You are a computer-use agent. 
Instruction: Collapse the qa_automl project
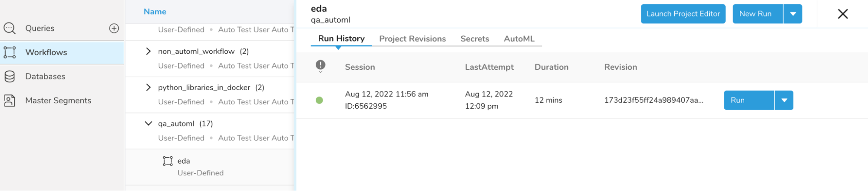[149, 123]
